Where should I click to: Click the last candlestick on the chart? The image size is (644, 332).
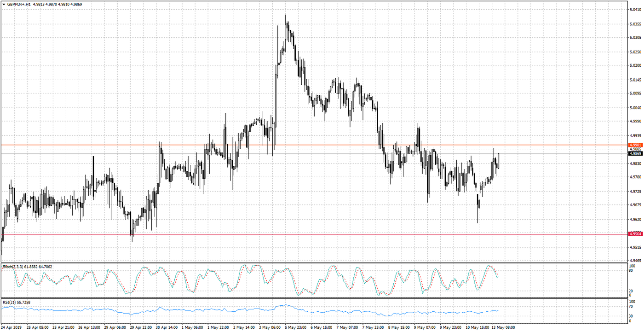(498, 160)
